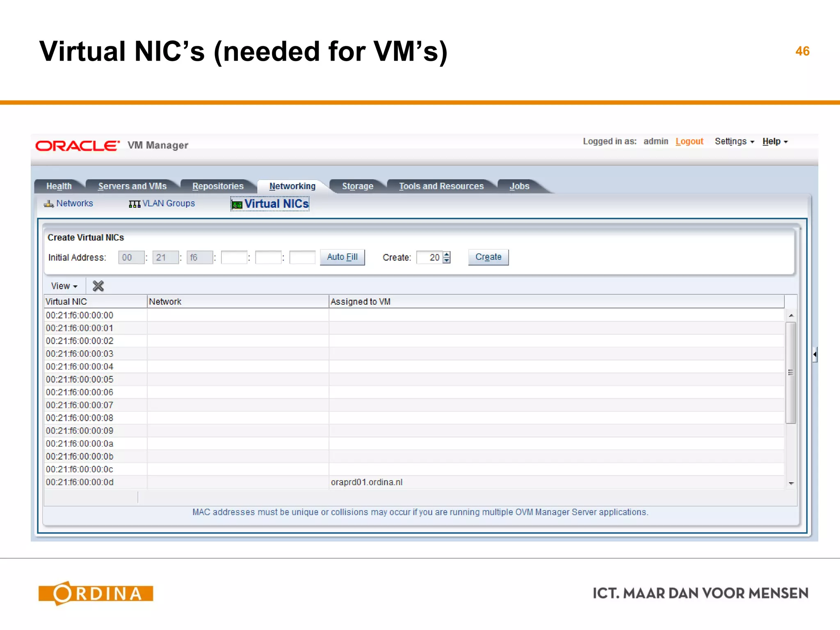Select row 00:21:f6:00:00:00
This screenshot has width=840, height=630.
pos(414,315)
